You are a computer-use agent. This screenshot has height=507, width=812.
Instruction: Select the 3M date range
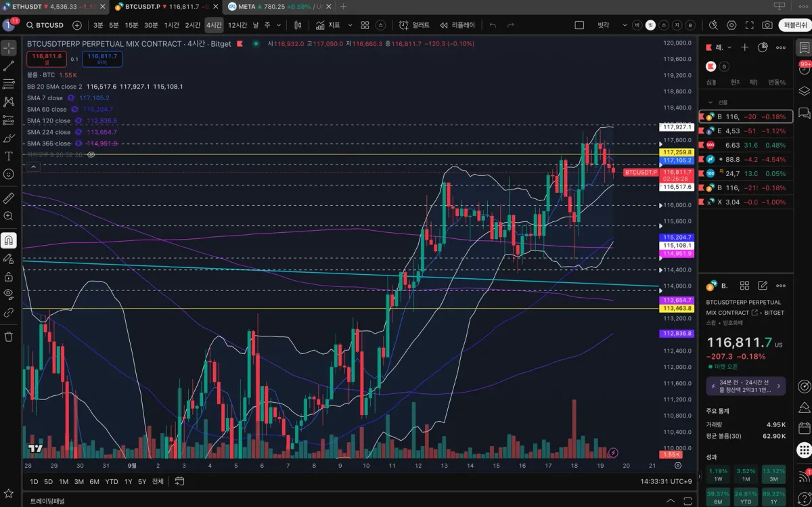(x=79, y=481)
